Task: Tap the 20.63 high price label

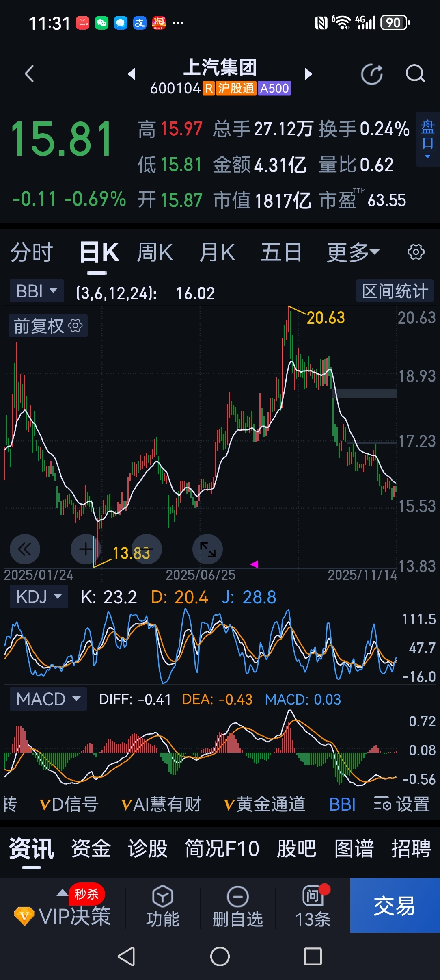Action: tap(326, 318)
